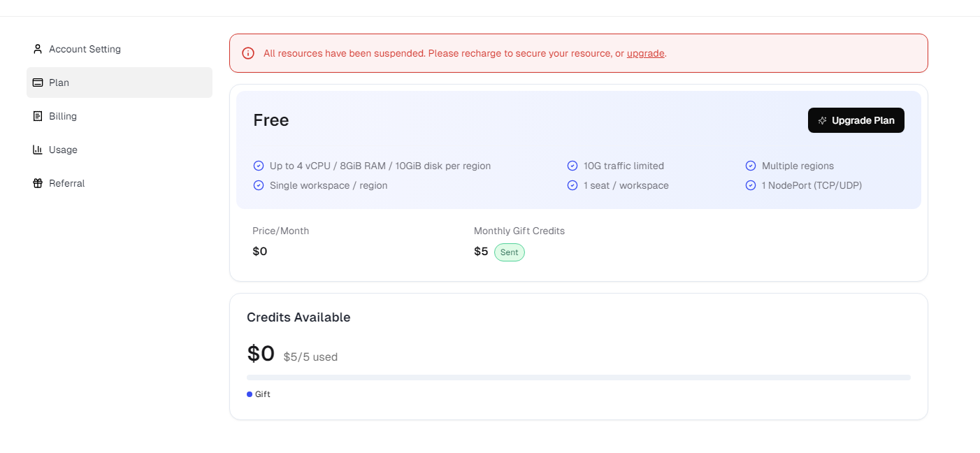Go to the Billing section
Image resolution: width=980 pixels, height=453 pixels.
coord(120,116)
